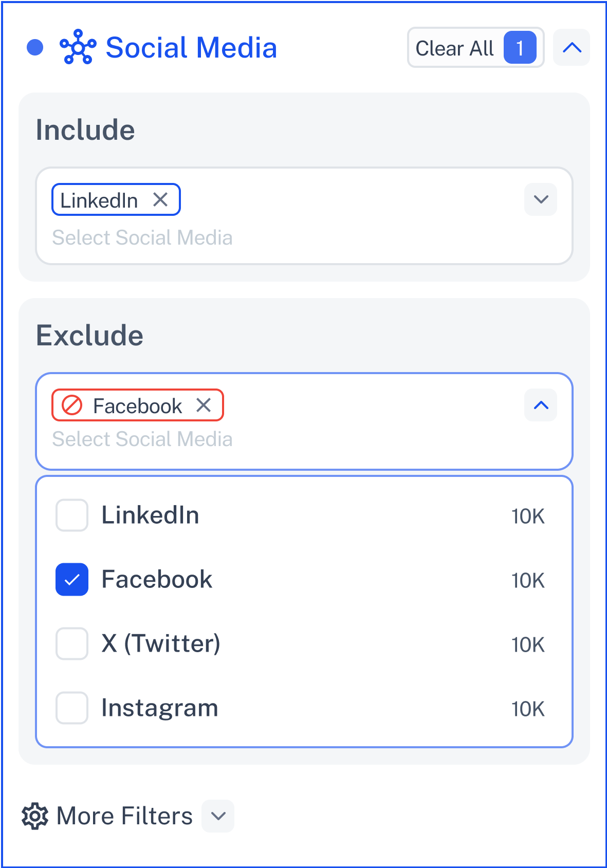The image size is (607, 868).
Task: Enable the Instagram checkbox
Action: tap(72, 708)
